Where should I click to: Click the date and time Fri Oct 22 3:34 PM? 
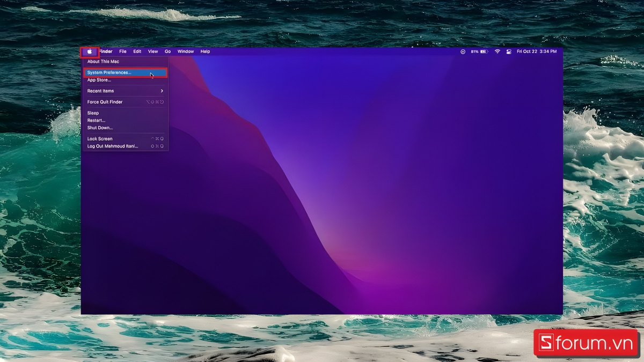tap(537, 51)
